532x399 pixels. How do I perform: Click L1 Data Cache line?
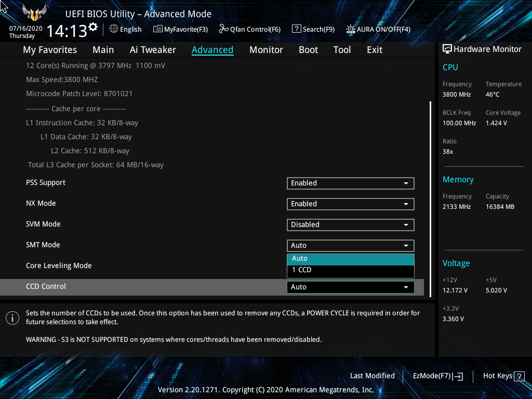86,137
